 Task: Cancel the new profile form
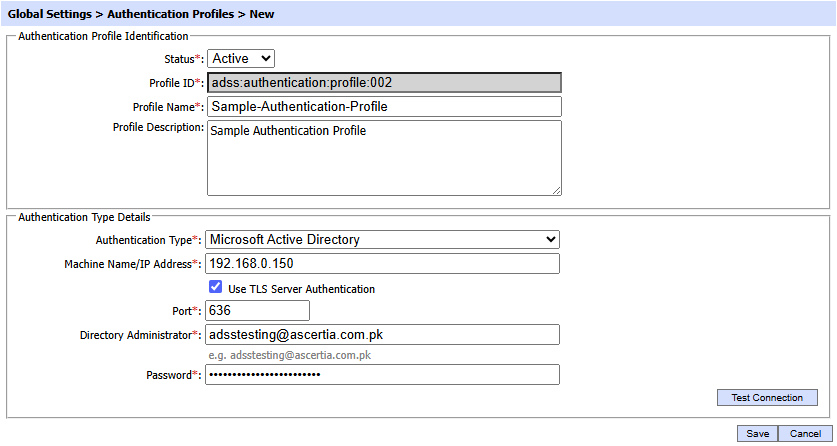pos(805,434)
